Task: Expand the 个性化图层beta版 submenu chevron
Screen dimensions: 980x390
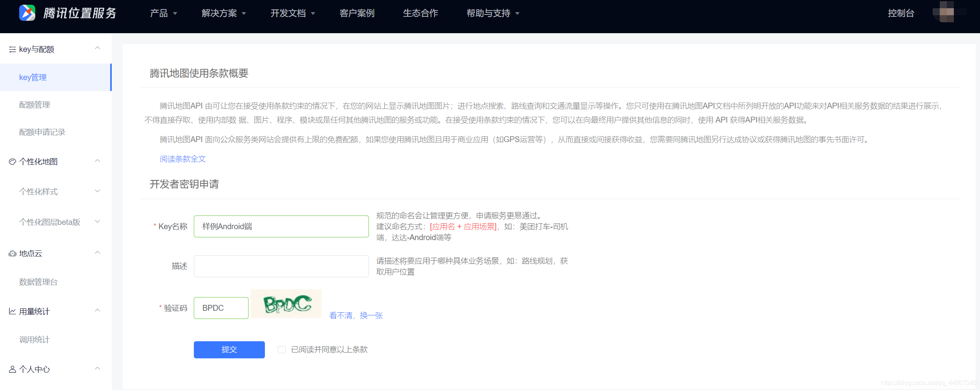Action: click(98, 221)
